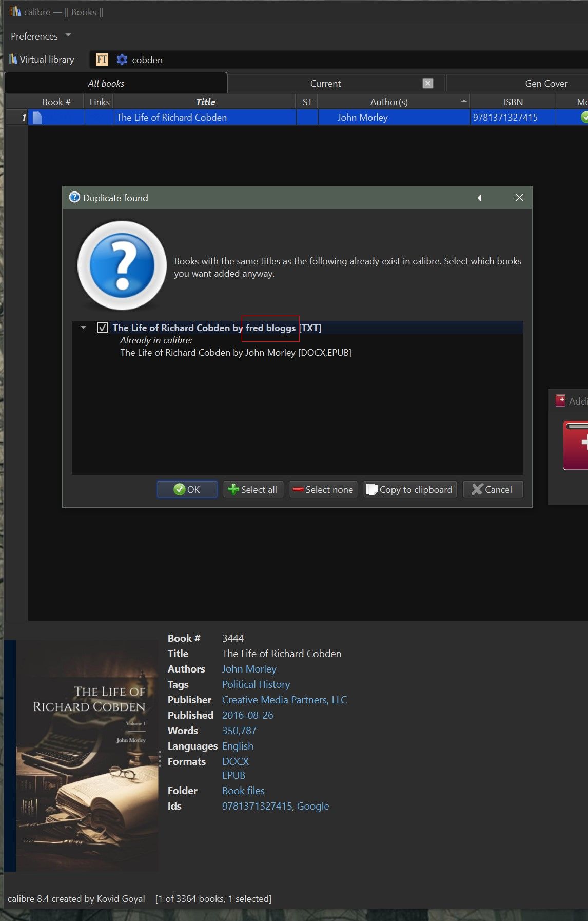Screen dimensions: 588x921
Task: Click the FT full-text search icon
Action: [x=102, y=60]
